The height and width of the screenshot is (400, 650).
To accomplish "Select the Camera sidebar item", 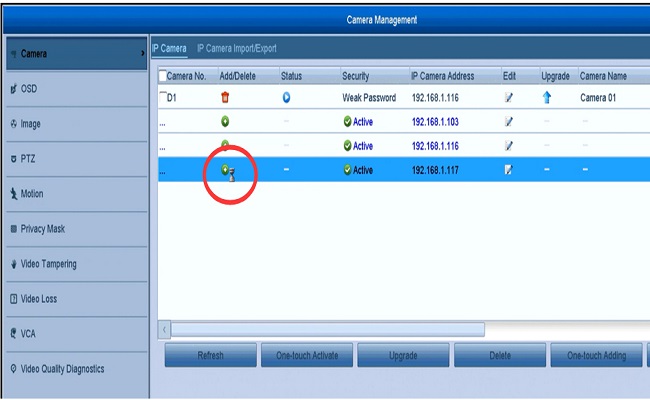I will point(77,53).
